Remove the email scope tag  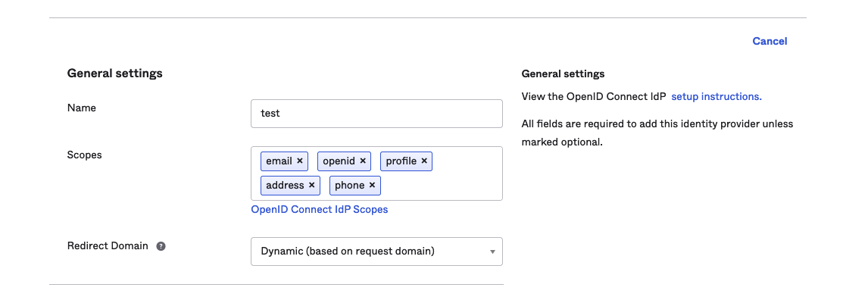click(299, 161)
